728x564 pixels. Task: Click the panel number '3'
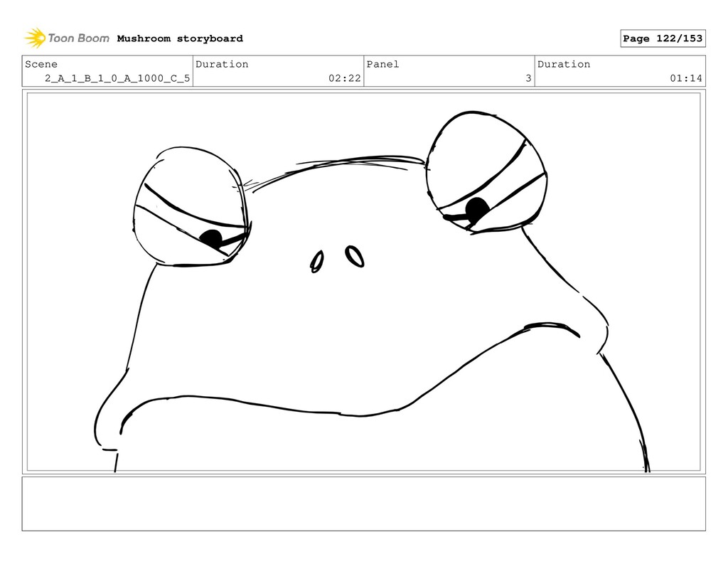pyautogui.click(x=528, y=78)
